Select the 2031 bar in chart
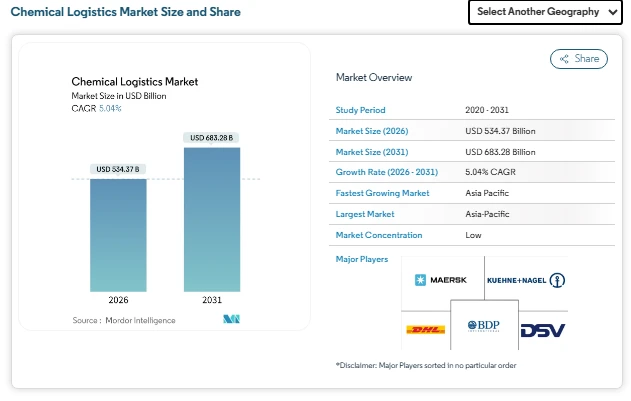 point(212,219)
